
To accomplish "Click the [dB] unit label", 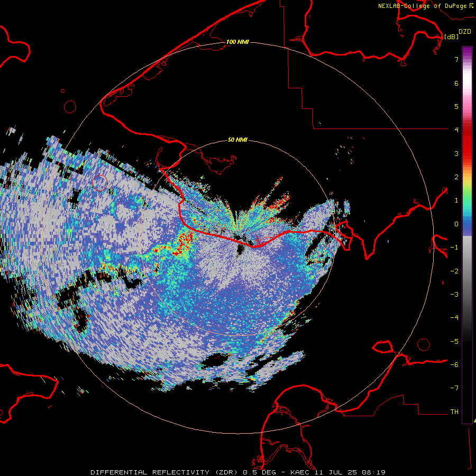I will coord(452,36).
